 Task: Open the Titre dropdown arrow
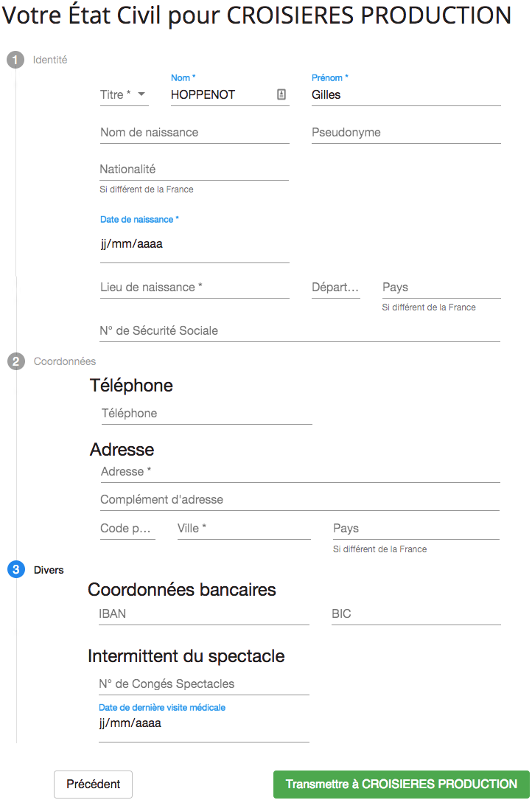(141, 94)
